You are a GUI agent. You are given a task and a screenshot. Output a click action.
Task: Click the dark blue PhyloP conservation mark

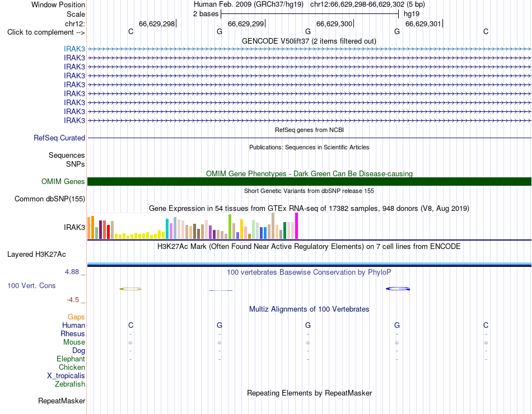click(x=398, y=289)
